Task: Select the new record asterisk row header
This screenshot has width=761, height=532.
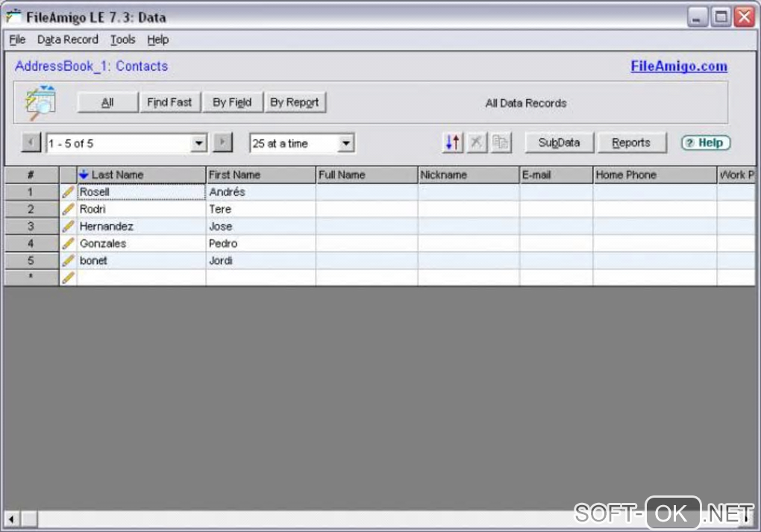Action: point(31,278)
